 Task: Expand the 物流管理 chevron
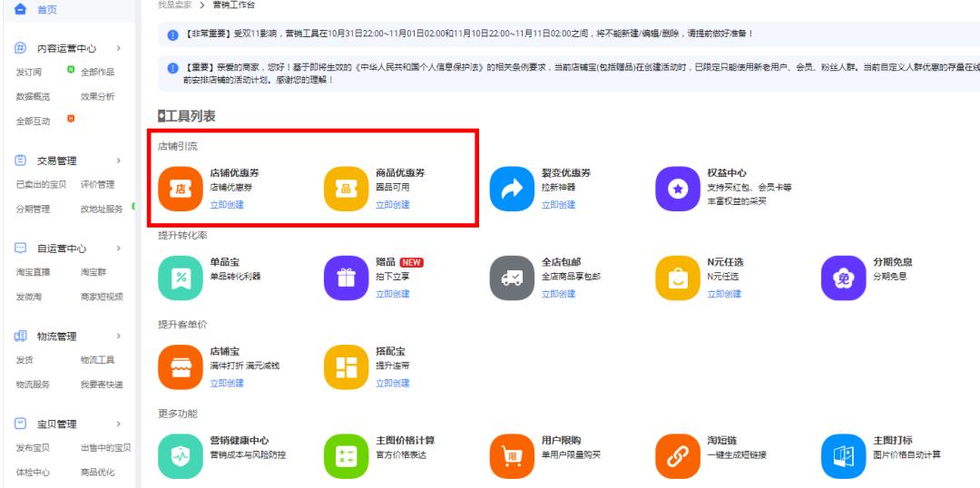point(118,337)
